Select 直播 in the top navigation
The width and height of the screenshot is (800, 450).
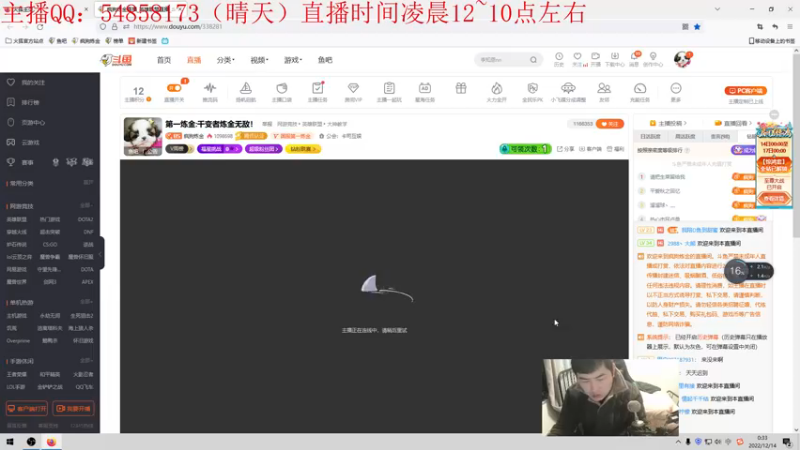coord(194,60)
